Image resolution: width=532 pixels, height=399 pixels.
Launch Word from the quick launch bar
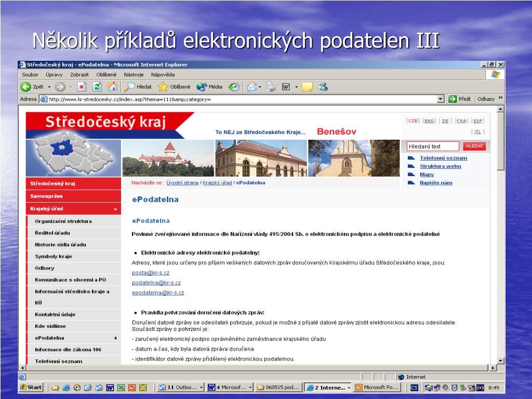click(110, 388)
